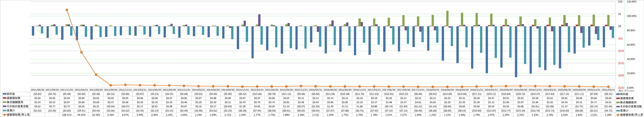Click the ($3.14) cell in その他の営業活動 row
The height and width of the screenshot is (117, 644).
(x=593, y=107)
